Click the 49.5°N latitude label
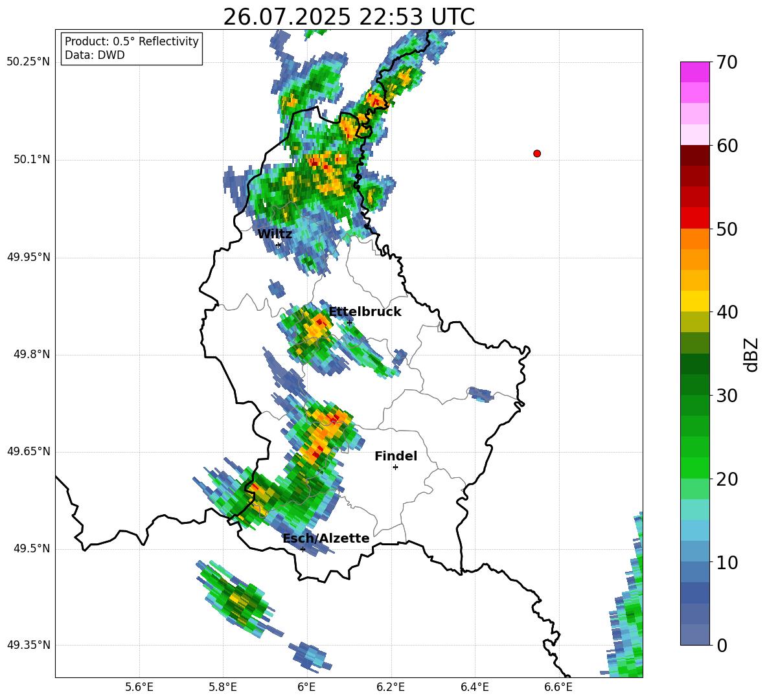767x700 pixels. [x=31, y=549]
